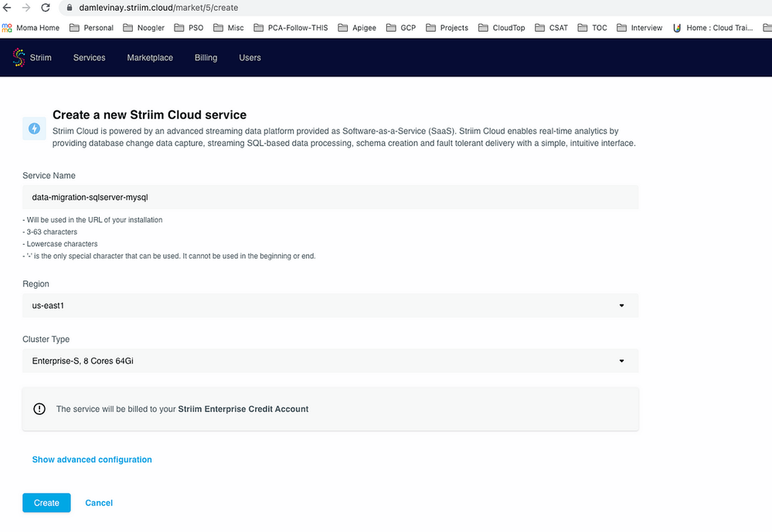Open the Apigee bookmarks folder
Image resolution: width=772 pixels, height=532 pixels.
coord(357,28)
